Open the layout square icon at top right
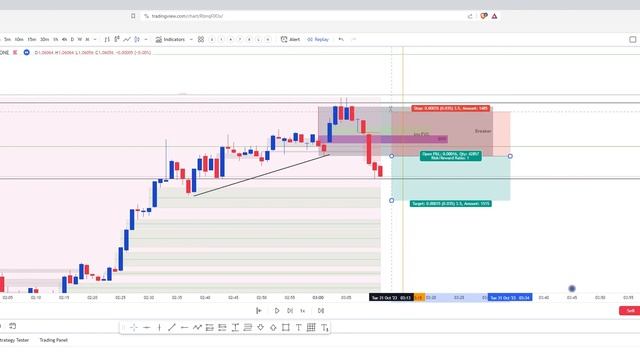The image size is (640, 360). [x=633, y=40]
